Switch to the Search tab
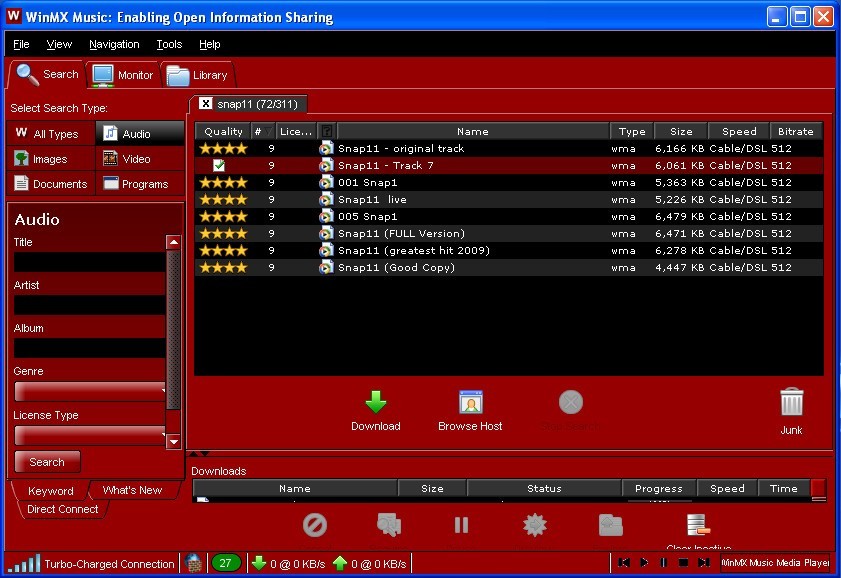This screenshot has width=841, height=578. click(47, 74)
